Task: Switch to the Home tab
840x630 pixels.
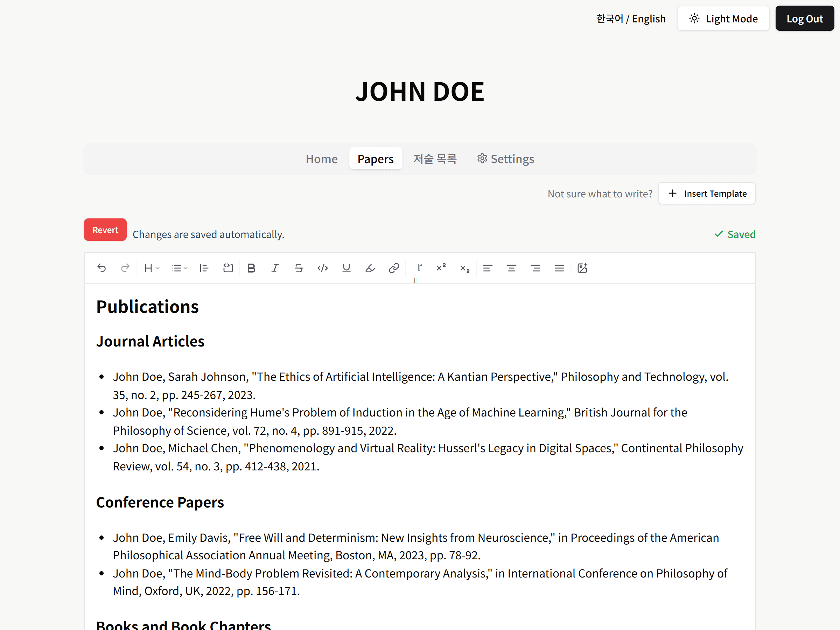Action: tap(321, 159)
